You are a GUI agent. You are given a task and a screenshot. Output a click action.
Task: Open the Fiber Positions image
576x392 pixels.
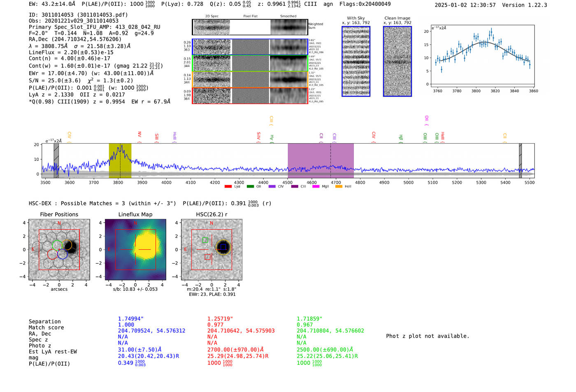59,250
